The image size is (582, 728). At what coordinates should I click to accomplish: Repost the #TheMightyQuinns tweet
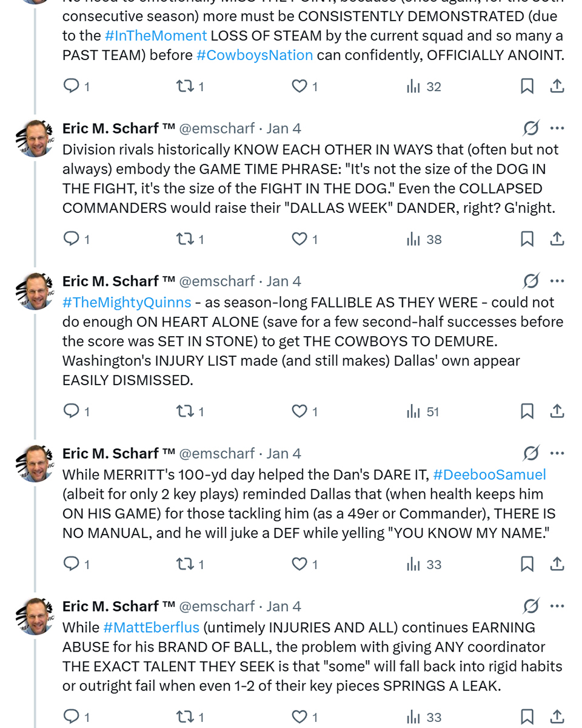183,411
